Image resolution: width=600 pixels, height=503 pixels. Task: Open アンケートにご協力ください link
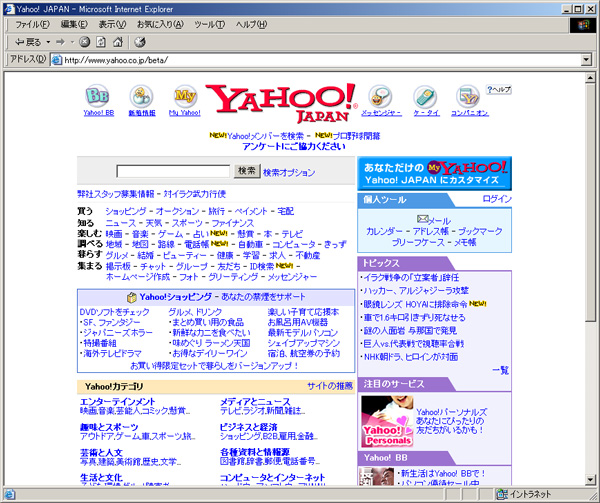pyautogui.click(x=293, y=147)
